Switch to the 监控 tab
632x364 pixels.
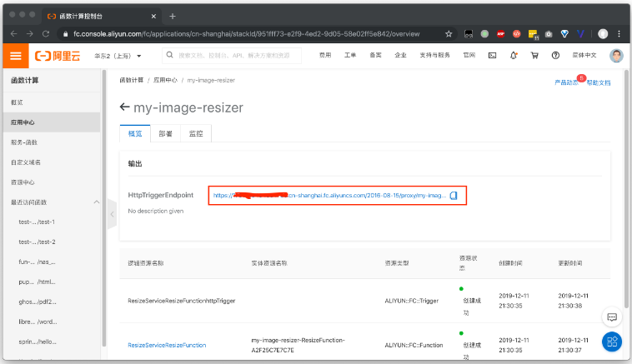196,133
